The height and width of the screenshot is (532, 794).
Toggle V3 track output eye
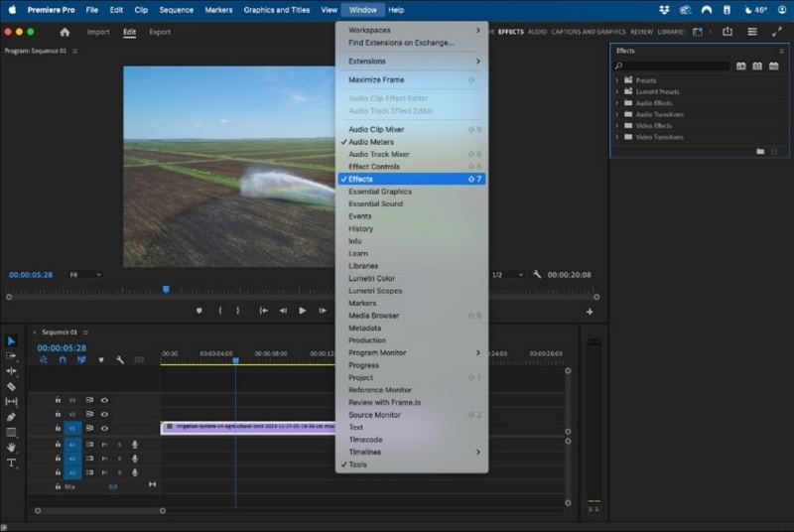point(104,400)
